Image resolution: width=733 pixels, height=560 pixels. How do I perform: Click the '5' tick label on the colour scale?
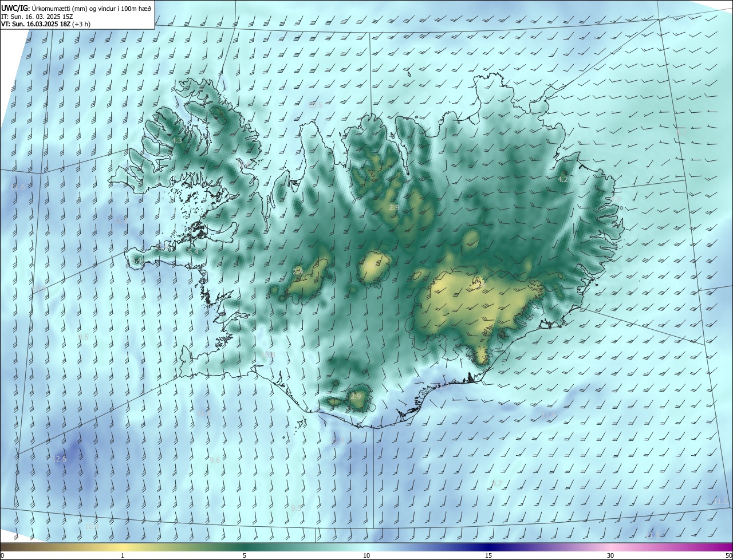pyautogui.click(x=245, y=556)
